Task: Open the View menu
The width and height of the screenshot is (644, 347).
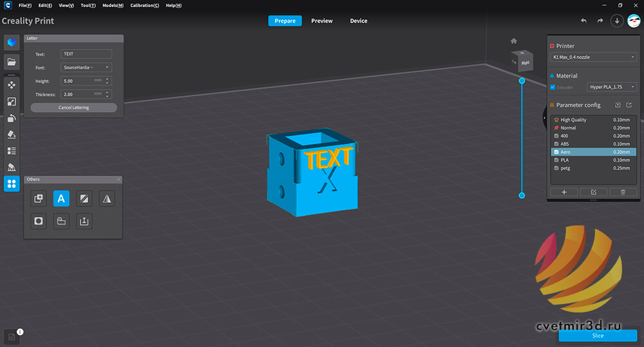Action: click(x=66, y=5)
